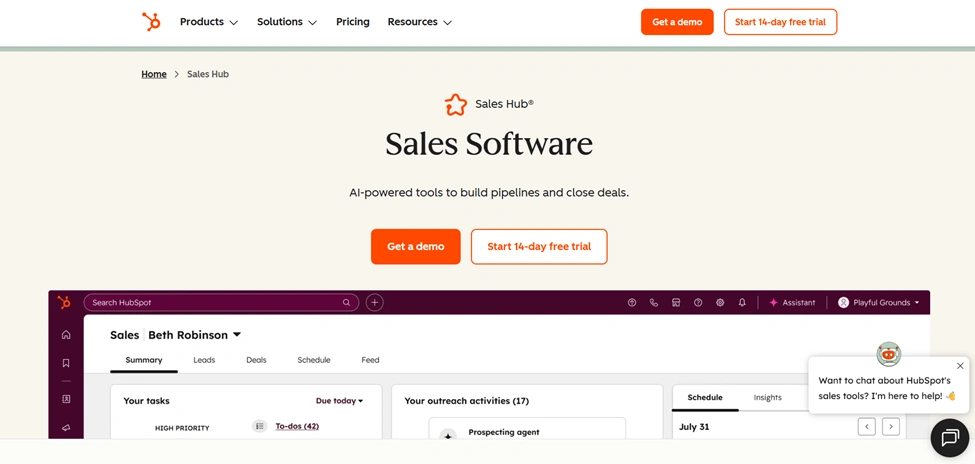The width and height of the screenshot is (975, 464).
Task: Click the contacts icon in the left sidebar
Action: (66, 399)
